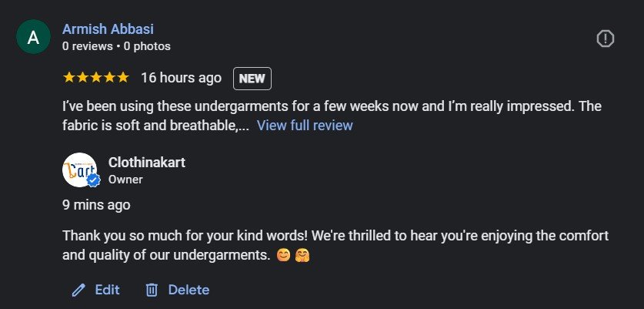Expand review with "View full review"
Viewport: 644px width, 309px height.
305,126
